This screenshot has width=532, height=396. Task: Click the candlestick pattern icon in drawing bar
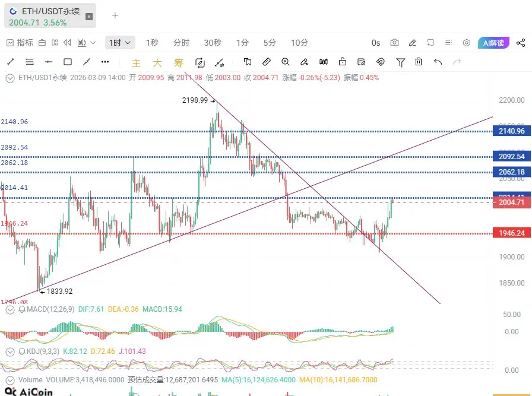point(324,62)
